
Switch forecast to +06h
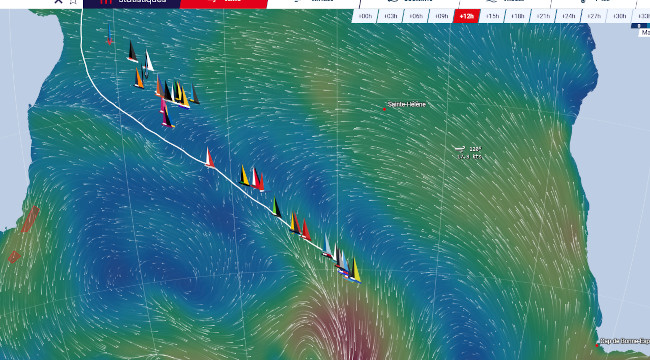[x=416, y=16]
